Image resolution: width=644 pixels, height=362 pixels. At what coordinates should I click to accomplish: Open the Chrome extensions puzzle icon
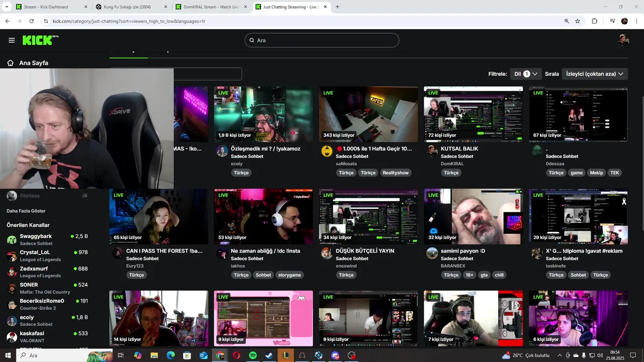point(594,21)
